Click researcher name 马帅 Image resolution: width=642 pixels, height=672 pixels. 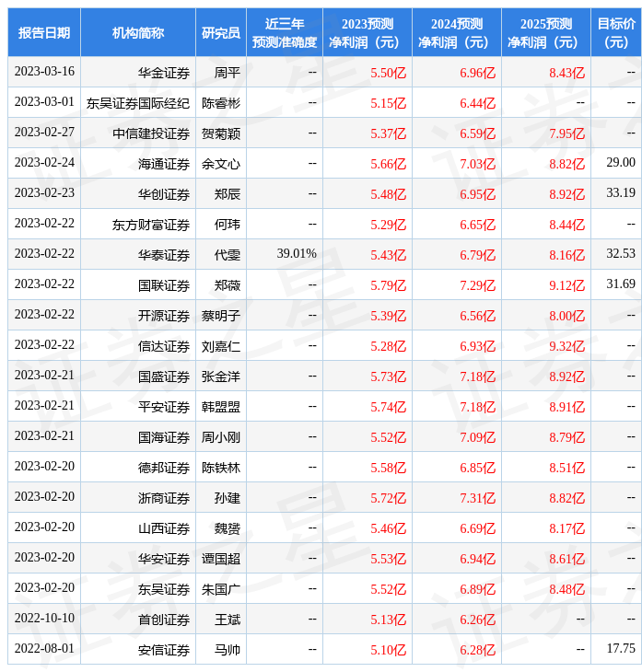tap(228, 650)
